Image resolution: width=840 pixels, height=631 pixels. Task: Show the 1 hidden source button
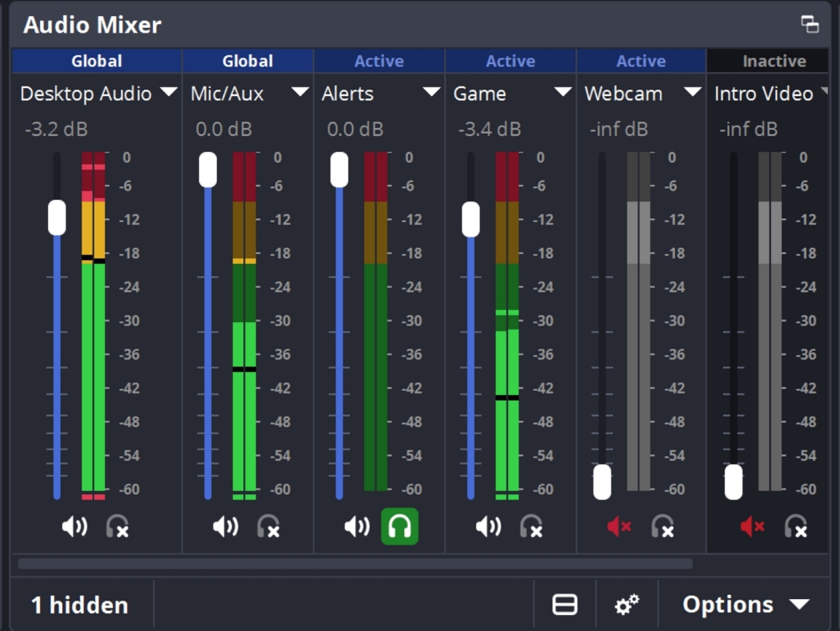[80, 605]
